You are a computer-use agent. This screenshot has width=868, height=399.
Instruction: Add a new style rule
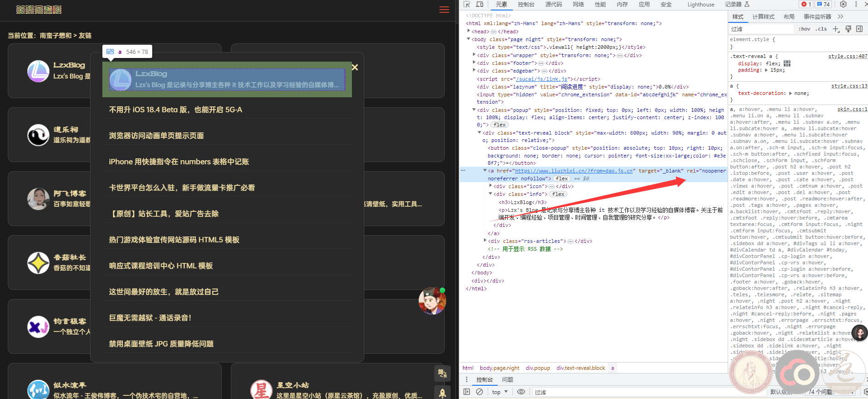point(836,29)
